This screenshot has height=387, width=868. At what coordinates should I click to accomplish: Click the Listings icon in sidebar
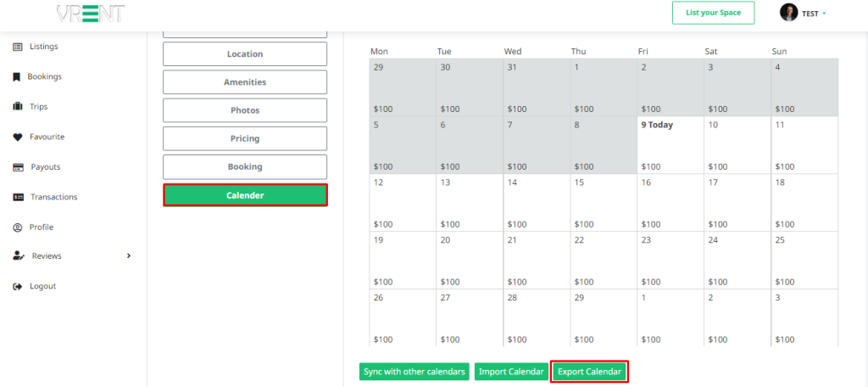pos(17,47)
